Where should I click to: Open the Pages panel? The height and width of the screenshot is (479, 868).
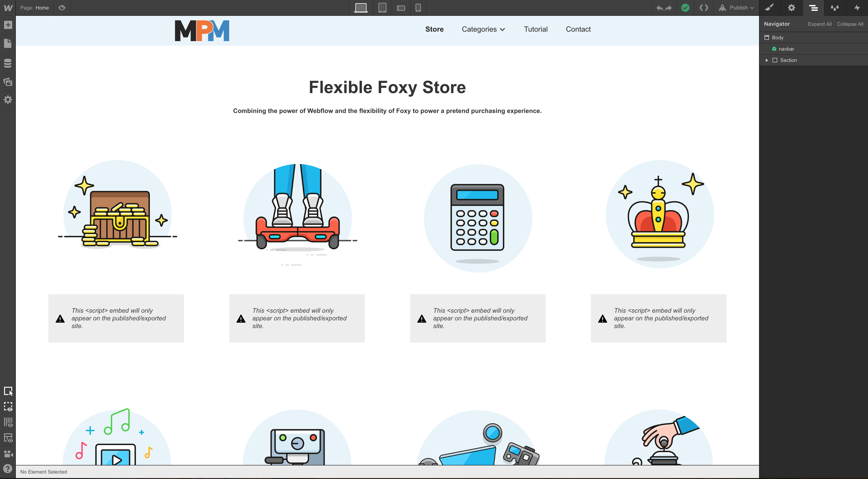click(x=8, y=43)
